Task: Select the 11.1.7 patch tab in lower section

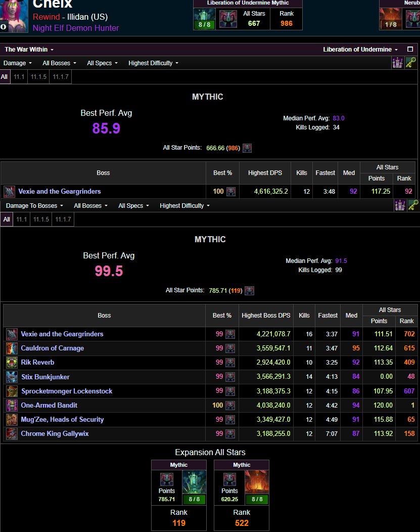Action: pyautogui.click(x=63, y=219)
